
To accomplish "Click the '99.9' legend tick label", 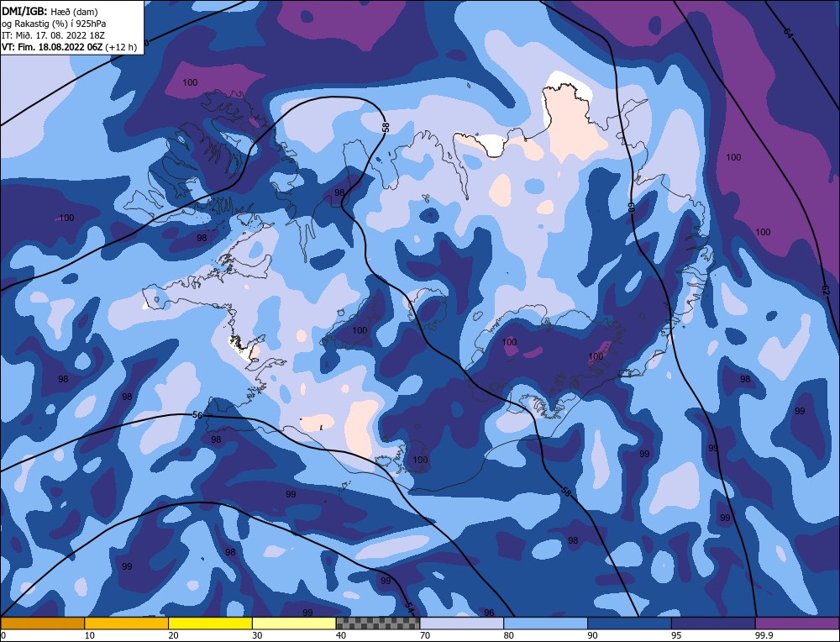I will coord(763,635).
